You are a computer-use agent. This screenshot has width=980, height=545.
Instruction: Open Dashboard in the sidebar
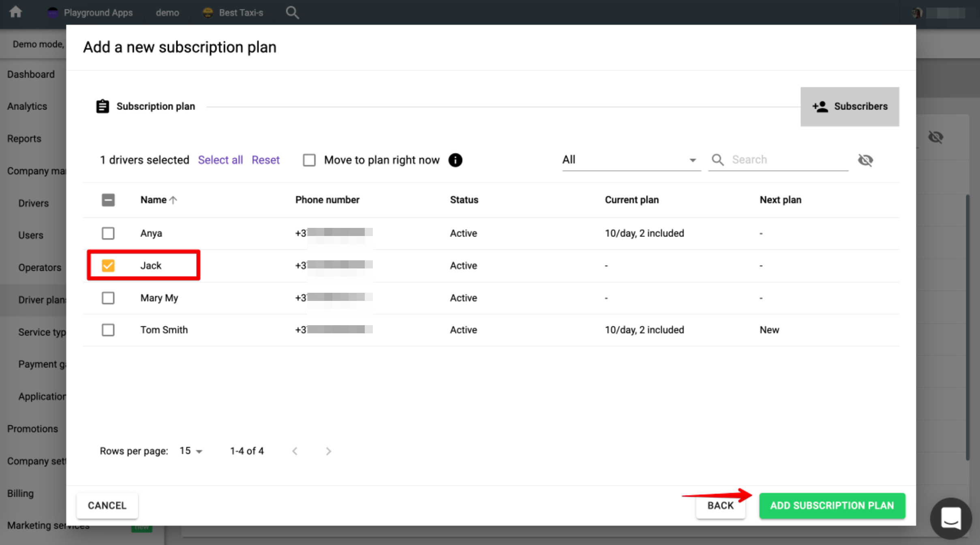click(x=31, y=74)
